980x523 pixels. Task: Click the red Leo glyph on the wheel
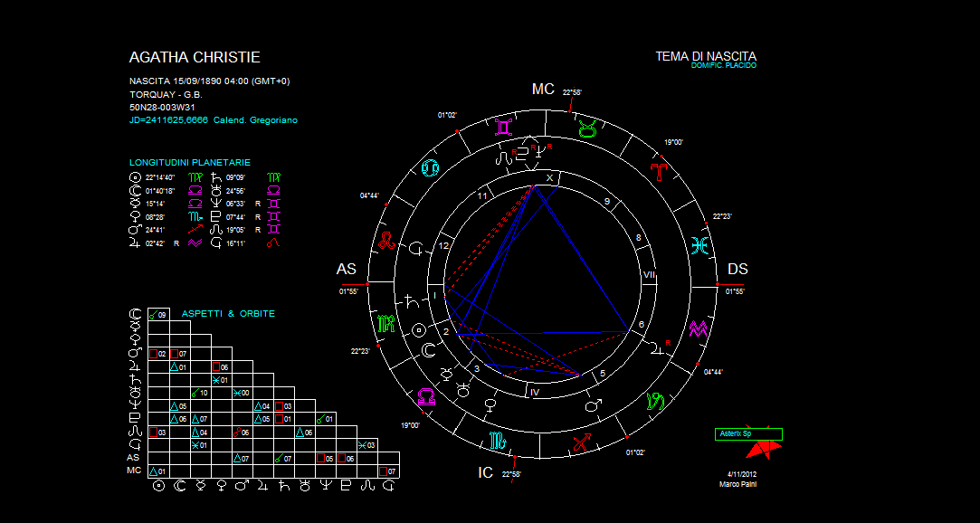389,241
